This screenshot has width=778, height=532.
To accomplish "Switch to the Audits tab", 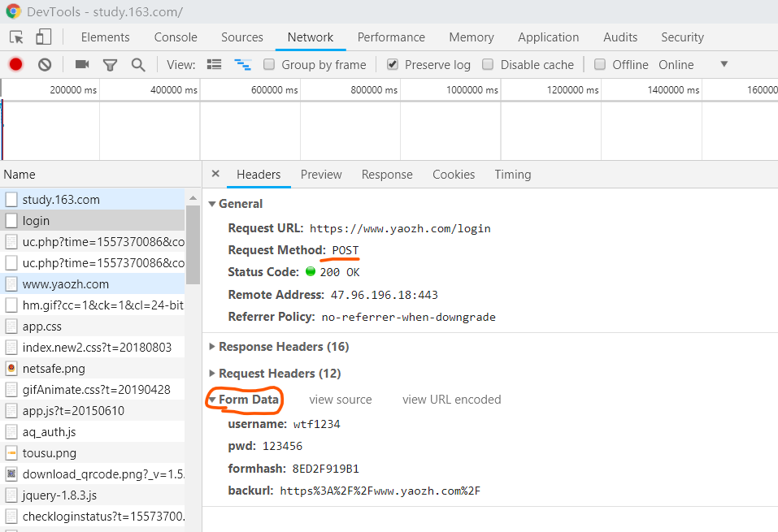I will [620, 37].
